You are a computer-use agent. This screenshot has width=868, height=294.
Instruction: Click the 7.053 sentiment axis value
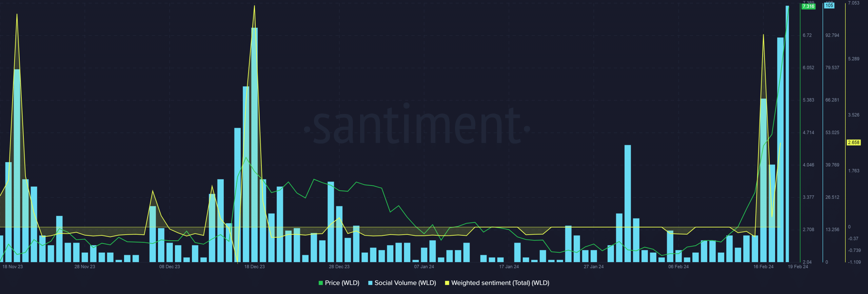coord(854,3)
